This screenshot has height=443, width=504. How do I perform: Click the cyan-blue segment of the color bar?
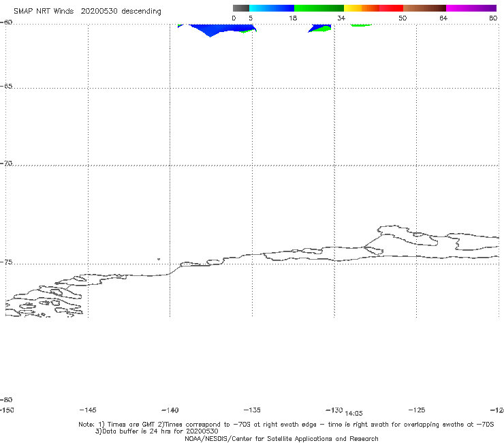[x=272, y=8]
